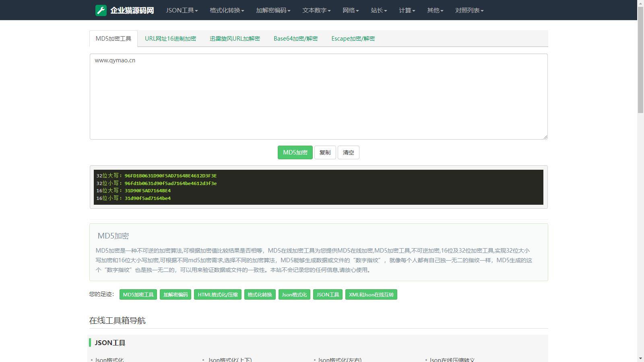Expand the 格式化转换 navigation menu
The height and width of the screenshot is (362, 644).
[227, 10]
